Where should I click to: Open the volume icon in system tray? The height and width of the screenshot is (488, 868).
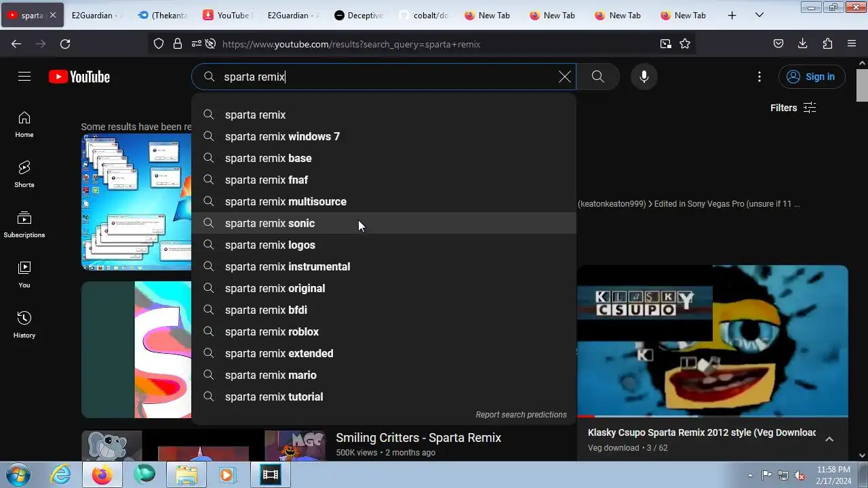(x=800, y=475)
